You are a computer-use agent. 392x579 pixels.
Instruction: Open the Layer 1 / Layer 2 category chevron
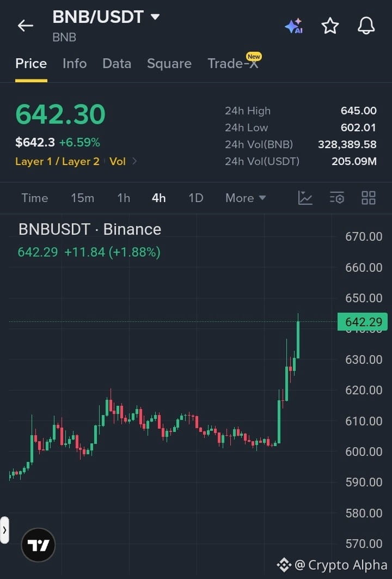(x=134, y=161)
